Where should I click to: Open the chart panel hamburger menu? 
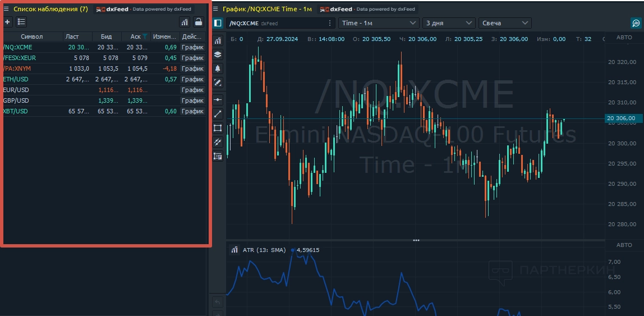tap(215, 9)
